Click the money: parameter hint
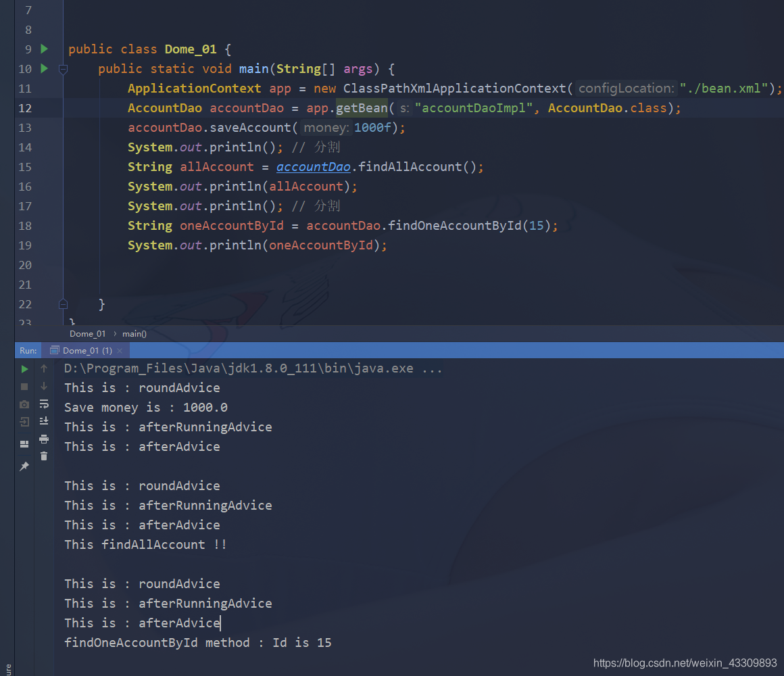 click(x=326, y=128)
